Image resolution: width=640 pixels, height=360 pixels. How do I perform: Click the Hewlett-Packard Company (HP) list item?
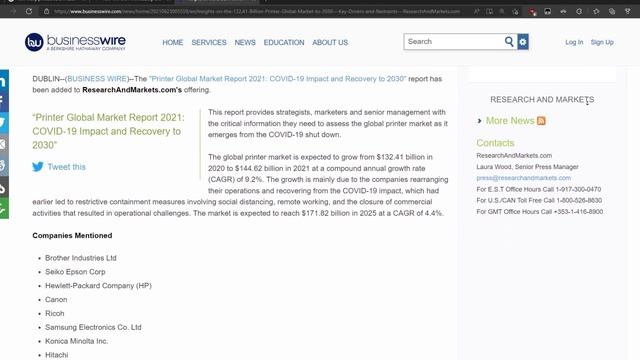(x=98, y=286)
